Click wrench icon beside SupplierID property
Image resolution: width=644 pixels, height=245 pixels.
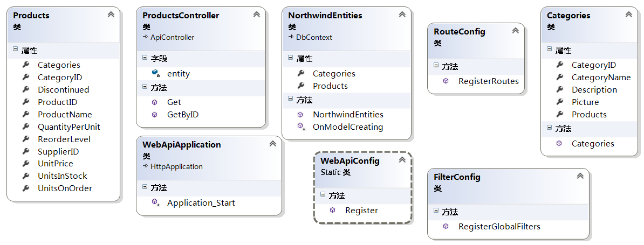coord(26,151)
